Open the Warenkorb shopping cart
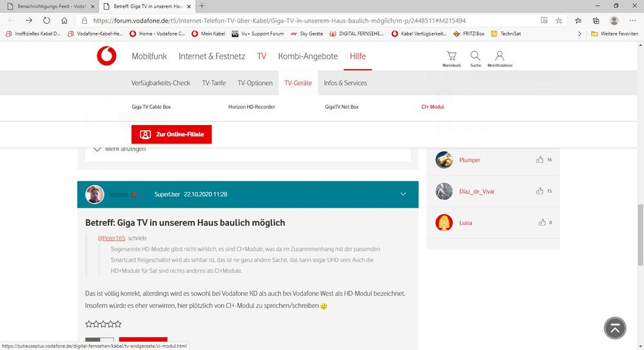The width and height of the screenshot is (644, 350). (x=451, y=59)
